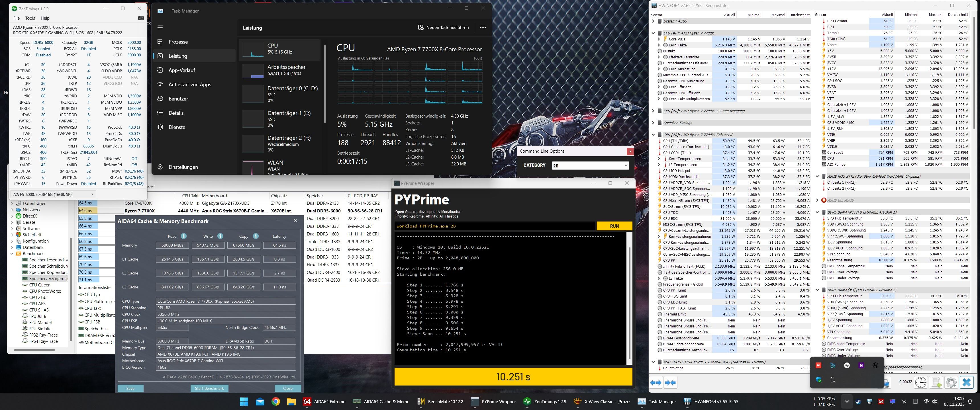Expand the Speicher-Timings sensor group
980x410 pixels.
click(x=653, y=123)
